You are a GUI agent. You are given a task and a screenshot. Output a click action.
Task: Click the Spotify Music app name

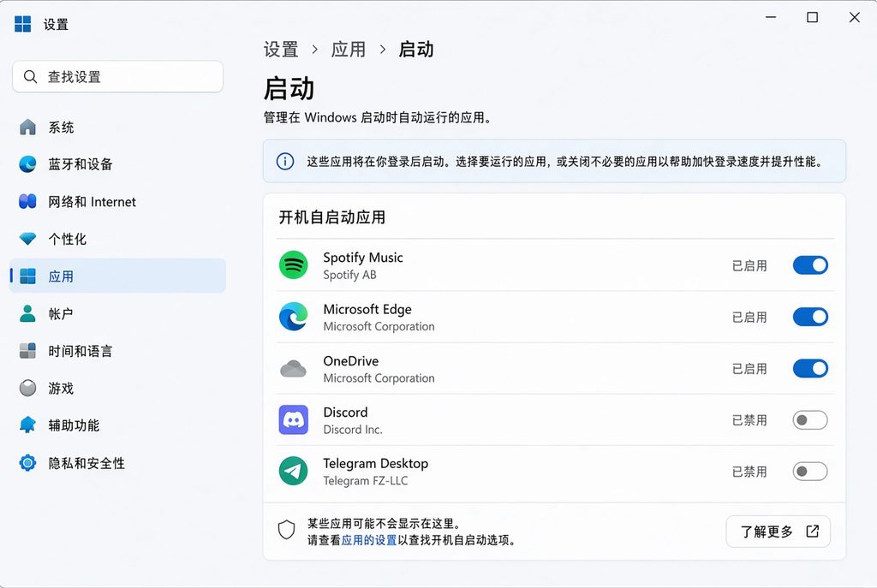coord(363,258)
